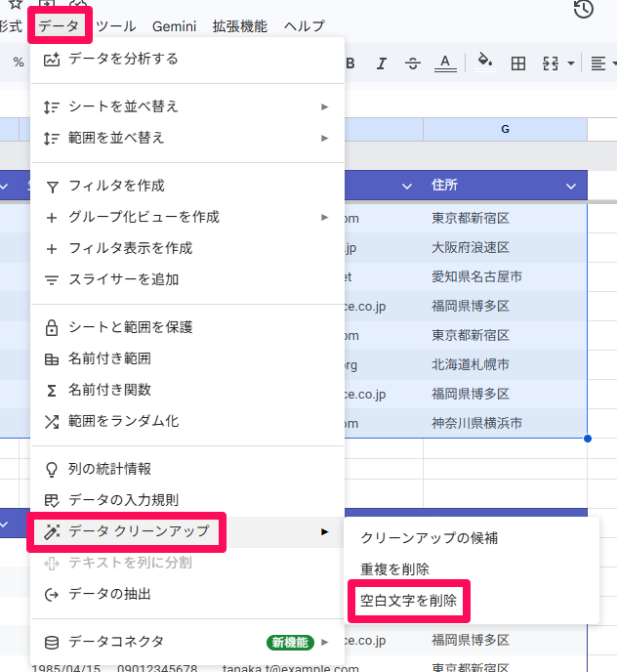617x672 pixels.
Task: Open the Gemini menu
Action: 174,26
